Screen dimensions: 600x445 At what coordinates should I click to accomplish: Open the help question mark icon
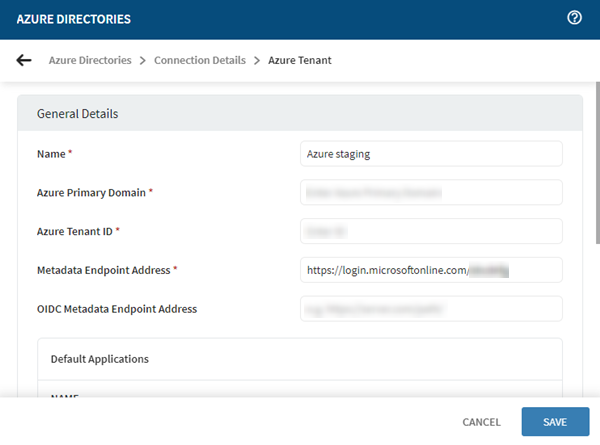[x=574, y=18]
